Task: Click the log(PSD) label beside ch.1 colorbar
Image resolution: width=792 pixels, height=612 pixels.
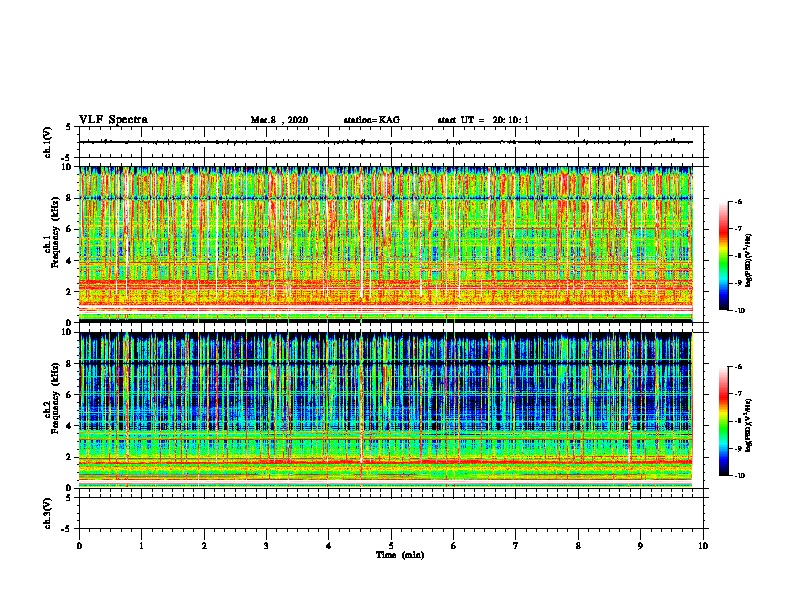Action: click(x=748, y=261)
